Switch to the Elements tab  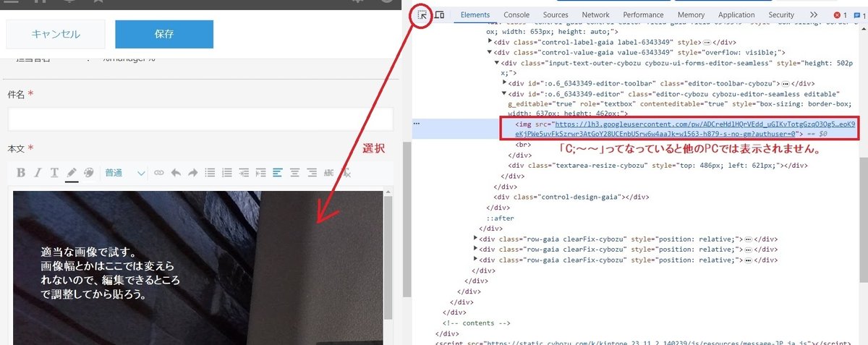coord(475,15)
